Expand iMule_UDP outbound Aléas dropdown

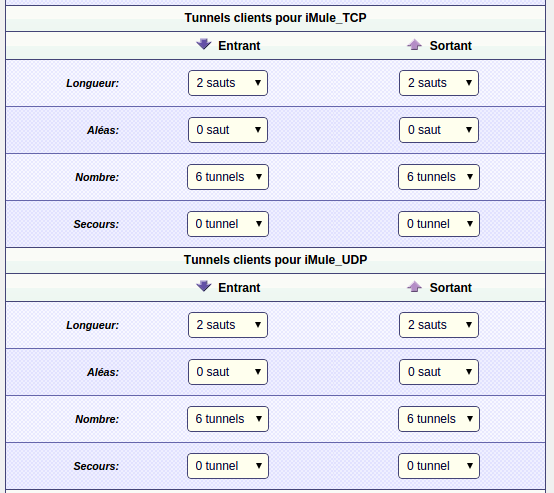[x=439, y=372]
